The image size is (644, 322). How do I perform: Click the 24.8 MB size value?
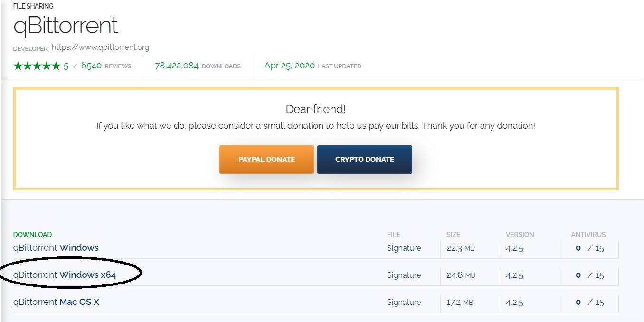pos(461,275)
